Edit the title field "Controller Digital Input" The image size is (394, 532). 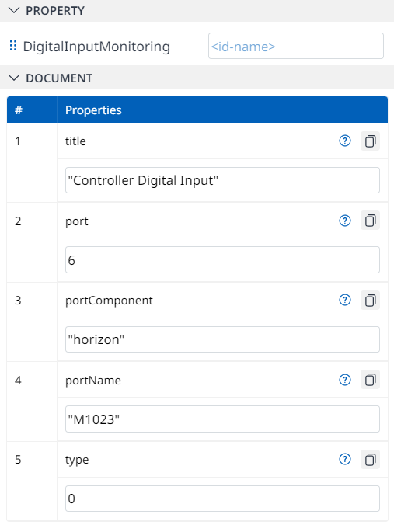pyautogui.click(x=222, y=180)
